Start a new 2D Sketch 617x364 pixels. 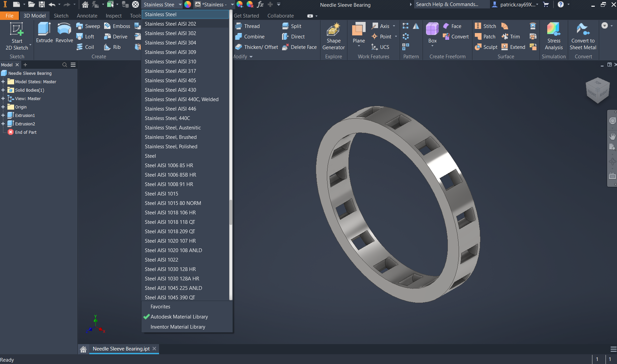point(17,30)
